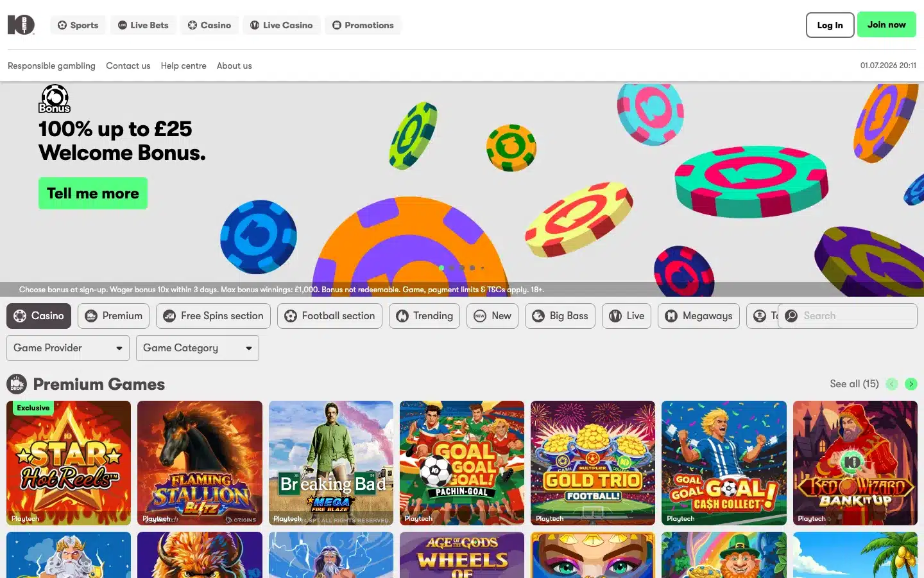The height and width of the screenshot is (578, 924).
Task: Open the Football section tab
Action: tap(330, 316)
